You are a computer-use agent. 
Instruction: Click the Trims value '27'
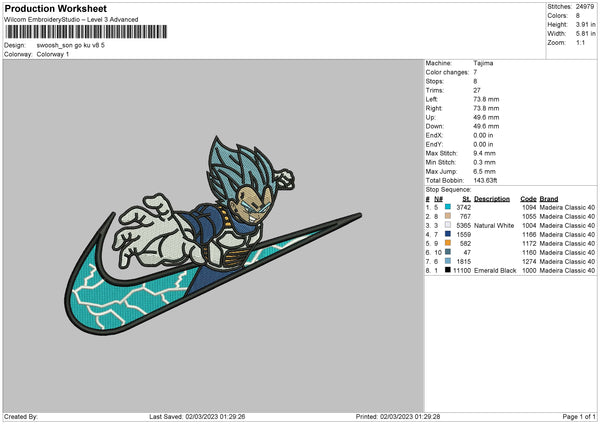477,90
